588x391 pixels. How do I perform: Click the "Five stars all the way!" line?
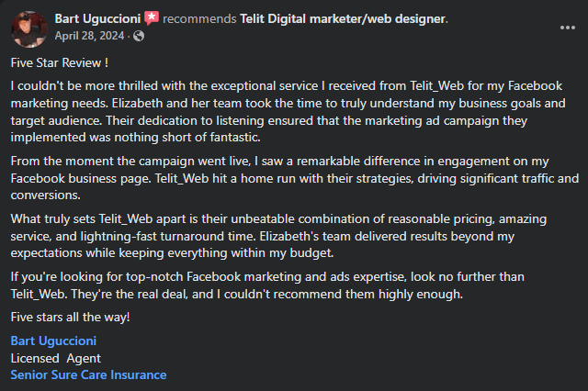click(x=71, y=317)
